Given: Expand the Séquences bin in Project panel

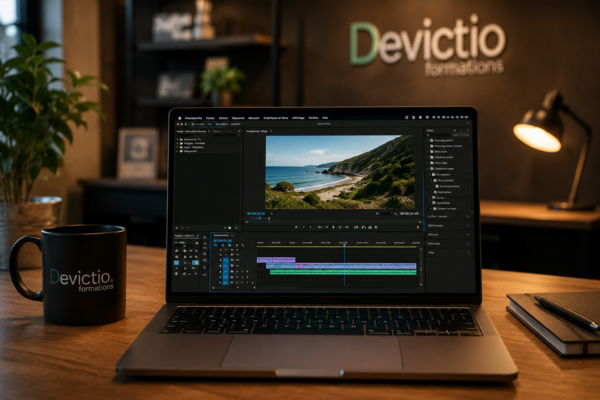Looking at the screenshot, I should pyautogui.click(x=178, y=151).
